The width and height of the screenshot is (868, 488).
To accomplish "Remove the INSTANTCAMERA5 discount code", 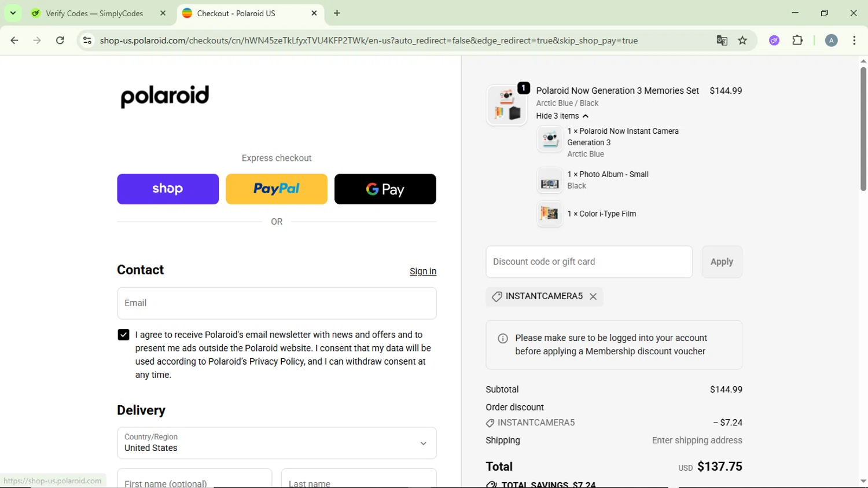I will point(593,296).
